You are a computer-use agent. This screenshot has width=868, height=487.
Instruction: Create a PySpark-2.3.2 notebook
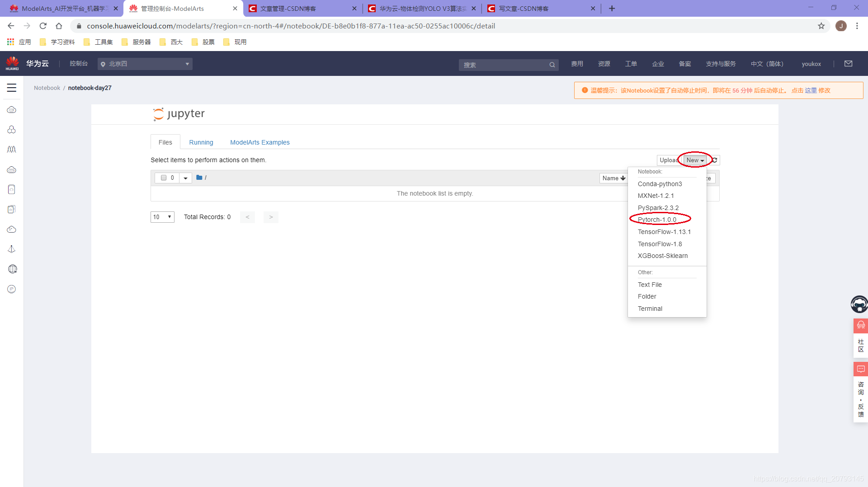click(658, 208)
